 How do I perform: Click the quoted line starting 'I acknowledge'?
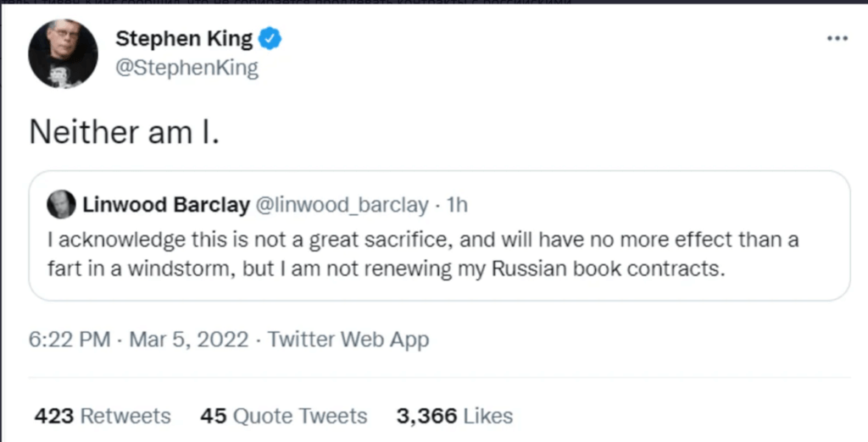422,240
